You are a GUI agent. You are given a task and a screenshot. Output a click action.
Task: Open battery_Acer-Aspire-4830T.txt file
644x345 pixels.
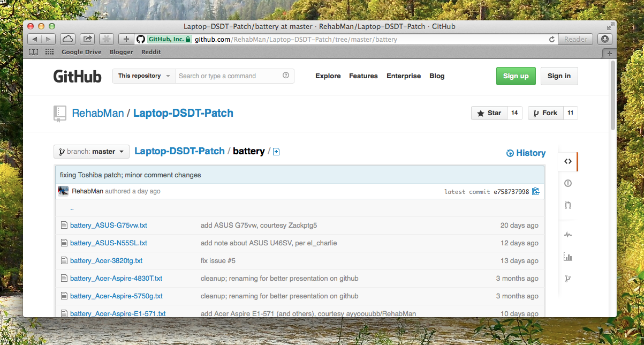116,279
